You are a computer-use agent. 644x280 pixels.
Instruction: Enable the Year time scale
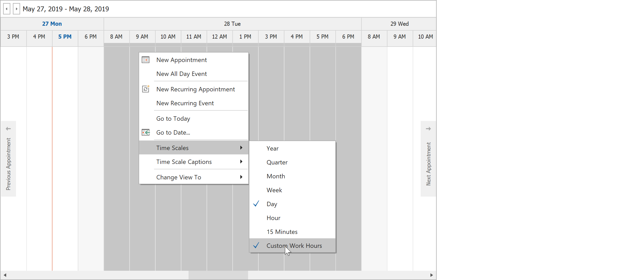point(292,148)
